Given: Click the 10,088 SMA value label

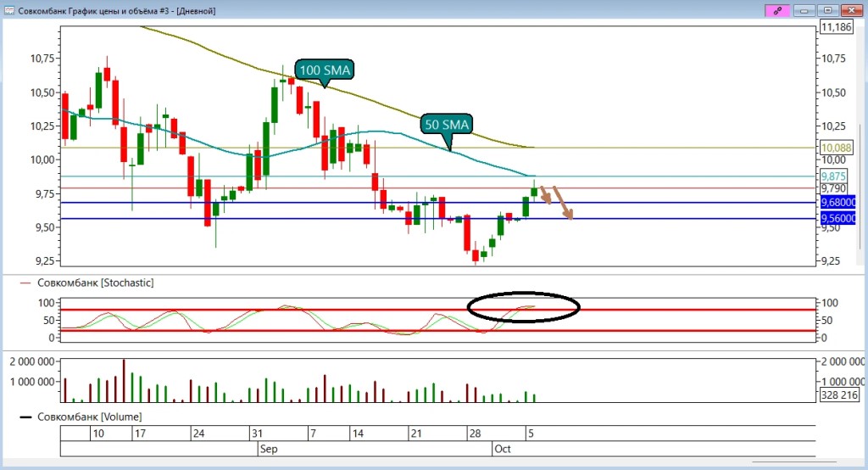Looking at the screenshot, I should pos(836,148).
